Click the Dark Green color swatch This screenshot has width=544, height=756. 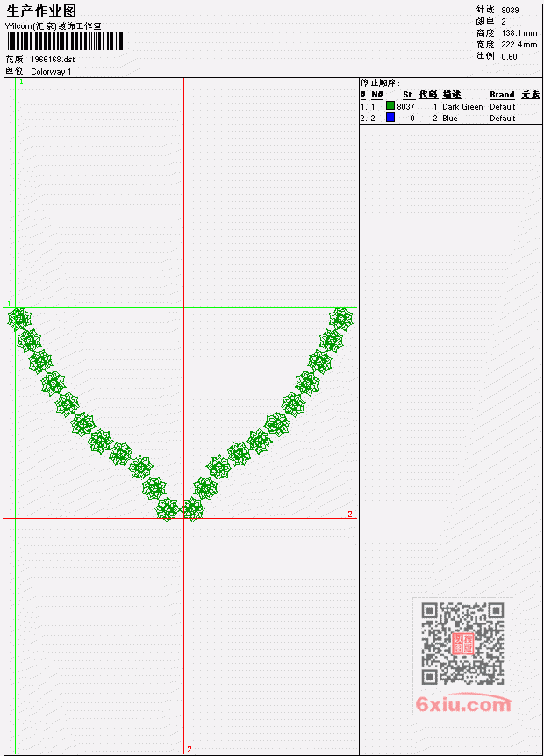pyautogui.click(x=390, y=105)
